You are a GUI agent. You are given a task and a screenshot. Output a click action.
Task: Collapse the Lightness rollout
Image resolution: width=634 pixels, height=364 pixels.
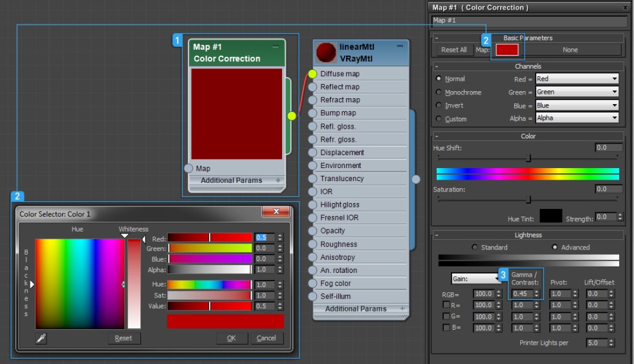[x=437, y=235]
